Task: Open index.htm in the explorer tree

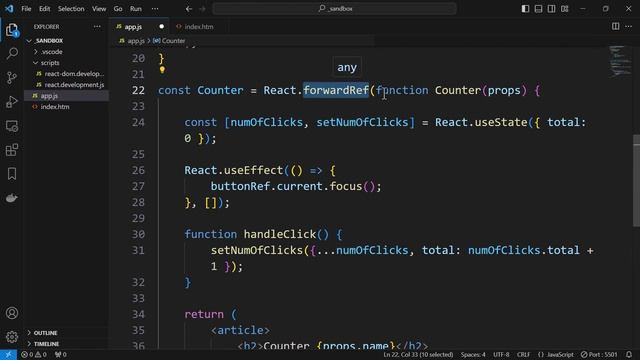Action: [x=55, y=107]
